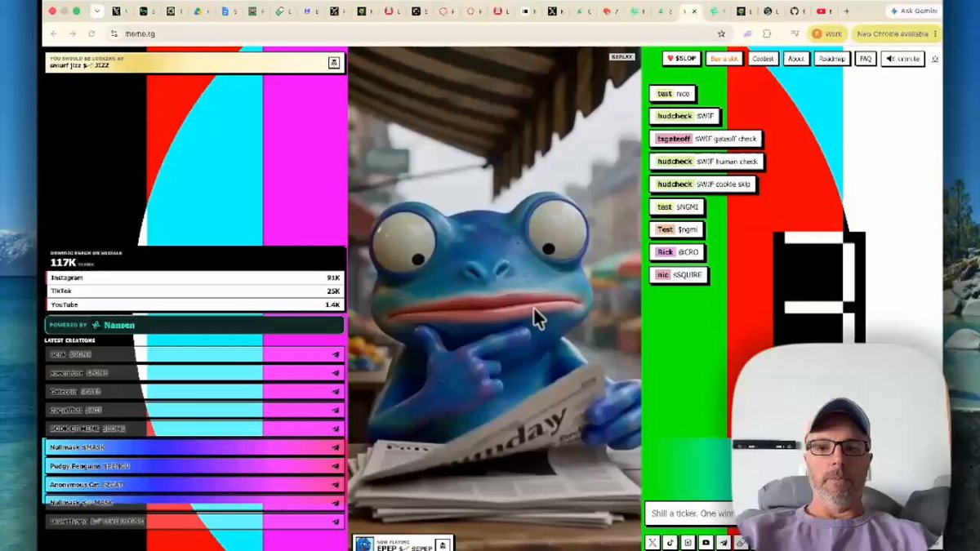980x551 pixels.
Task: Open the TikTok icon in footer bar
Action: click(x=670, y=542)
